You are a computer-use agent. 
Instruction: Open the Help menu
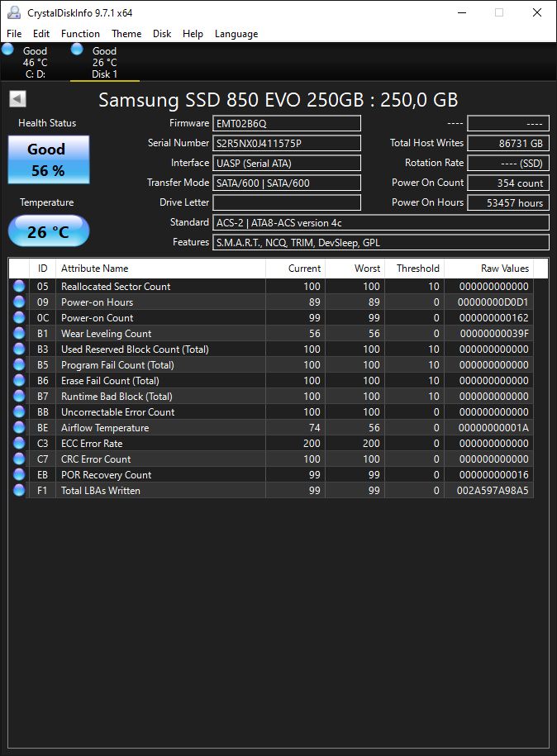pos(193,34)
